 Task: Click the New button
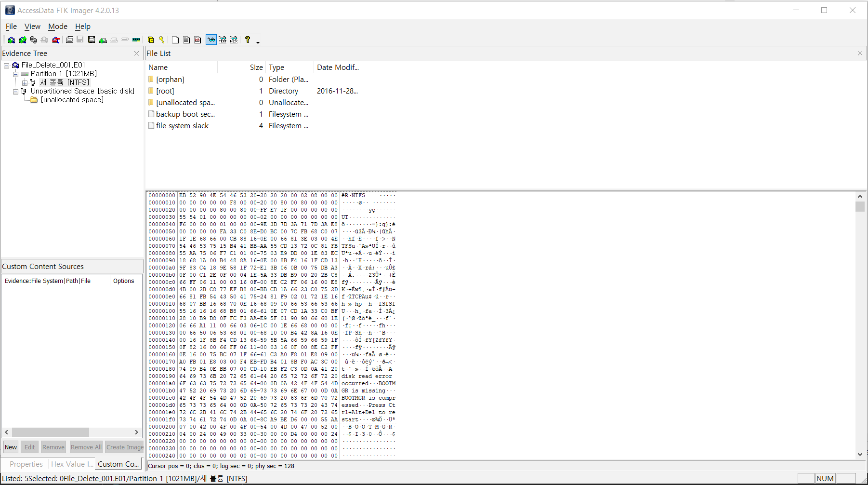tap(11, 447)
